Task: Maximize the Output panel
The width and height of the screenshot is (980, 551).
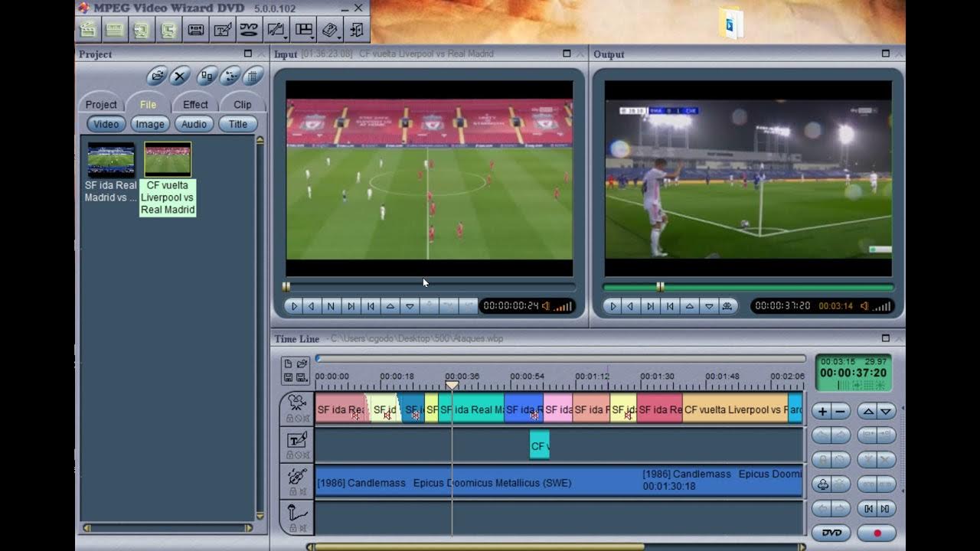Action: coord(885,54)
